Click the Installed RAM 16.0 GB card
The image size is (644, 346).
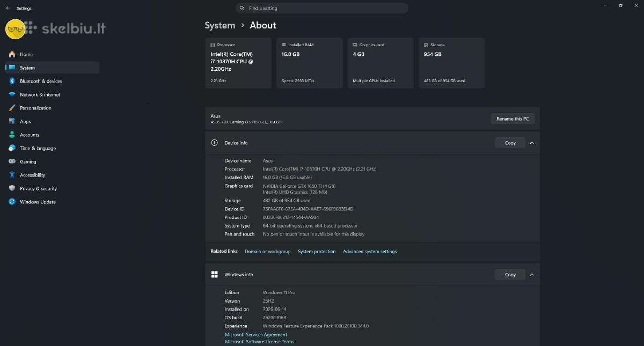pyautogui.click(x=310, y=63)
